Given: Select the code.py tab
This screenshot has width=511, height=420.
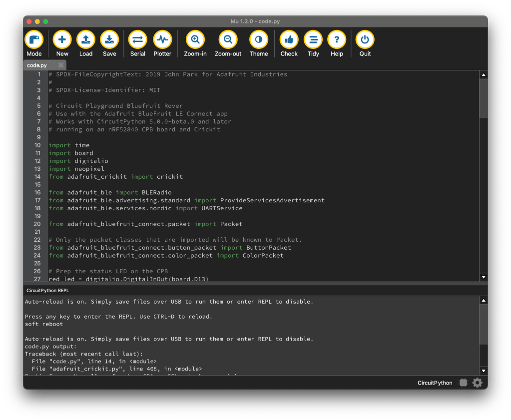Looking at the screenshot, I should tap(37, 65).
